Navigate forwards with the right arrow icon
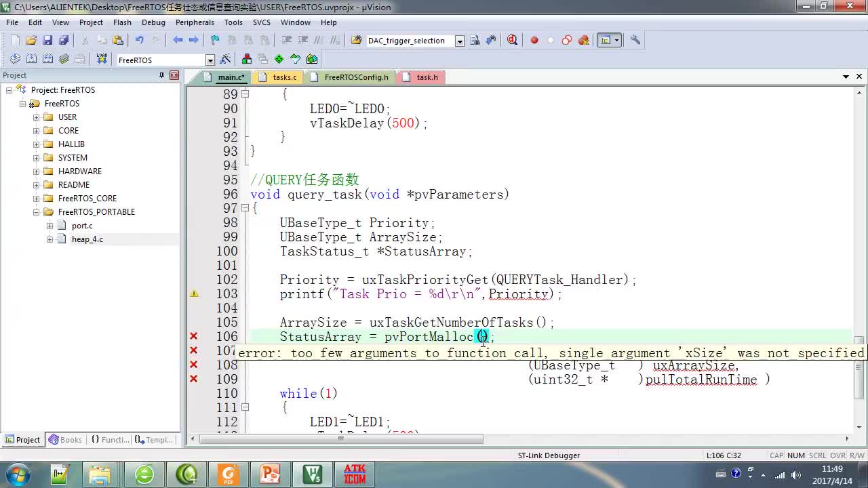Viewport: 868px width, 488px height. 194,41
